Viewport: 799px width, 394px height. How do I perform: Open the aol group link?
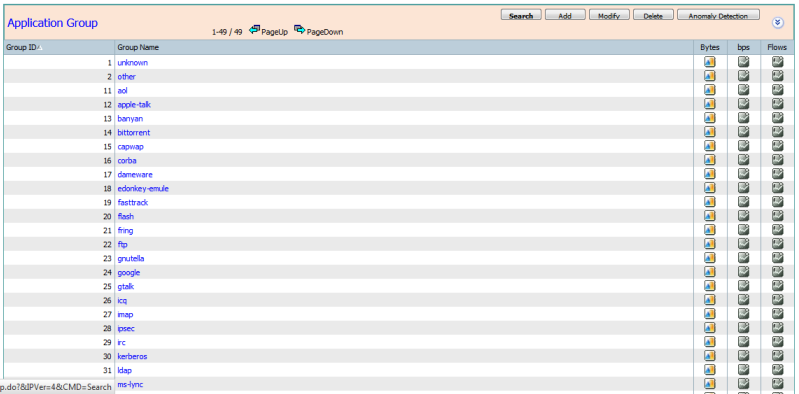(x=122, y=91)
